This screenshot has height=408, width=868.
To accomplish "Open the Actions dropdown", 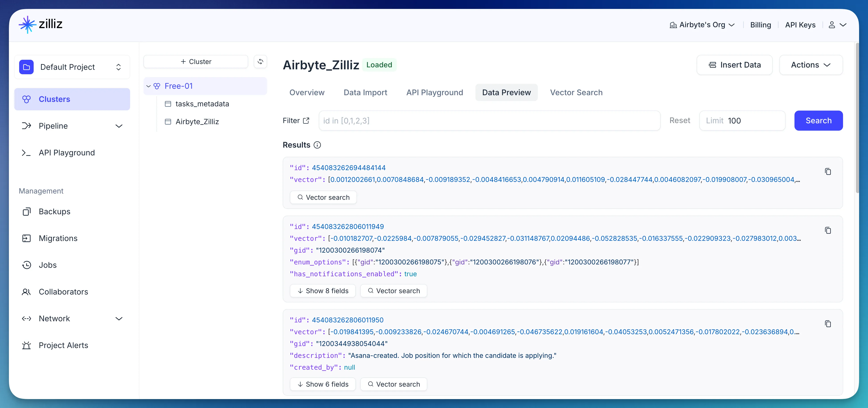I will (811, 65).
